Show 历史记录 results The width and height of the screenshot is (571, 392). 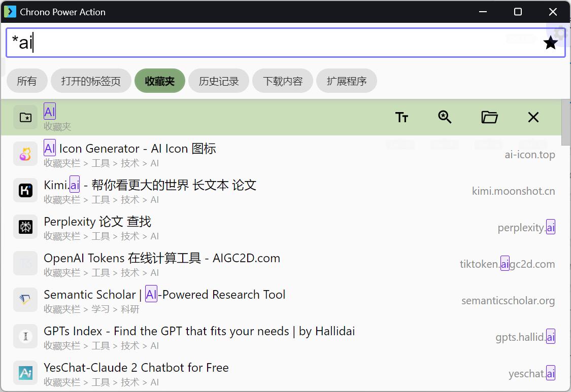coord(219,81)
